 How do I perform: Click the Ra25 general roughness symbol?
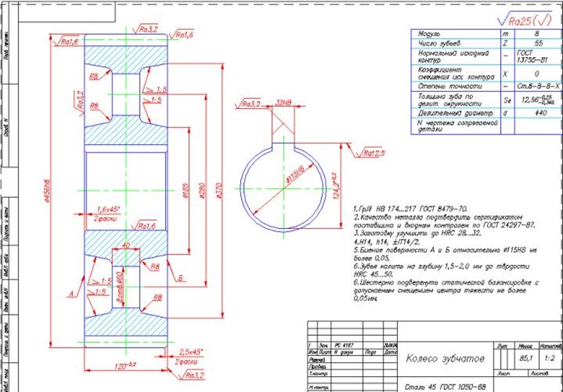click(525, 20)
